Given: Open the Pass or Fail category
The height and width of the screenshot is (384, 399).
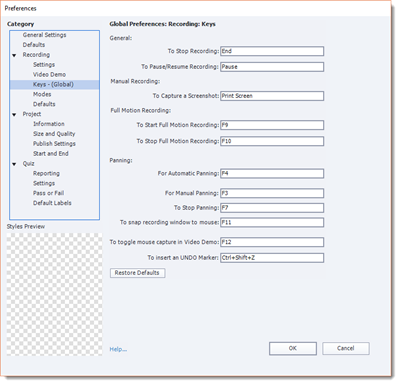Looking at the screenshot, I should 48,193.
